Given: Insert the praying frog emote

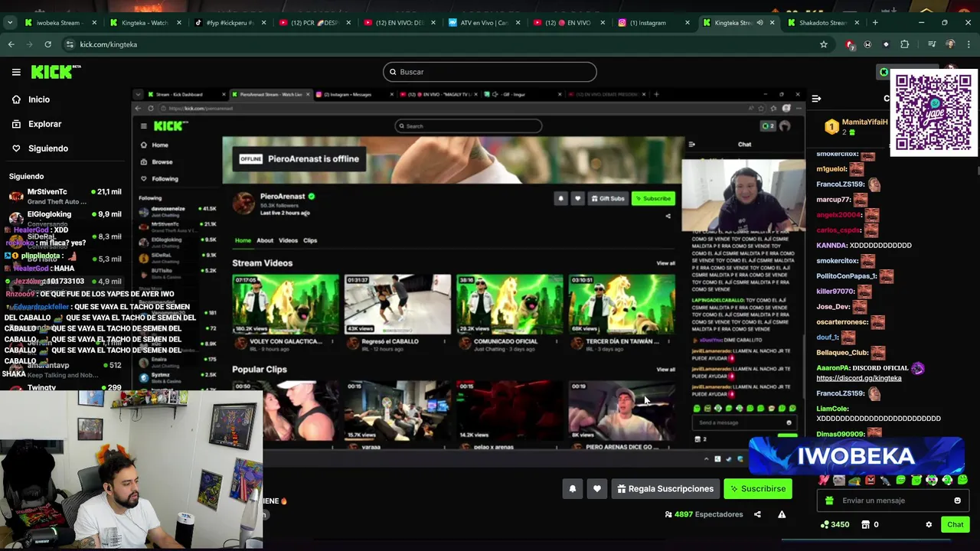Looking at the screenshot, I should (x=854, y=481).
